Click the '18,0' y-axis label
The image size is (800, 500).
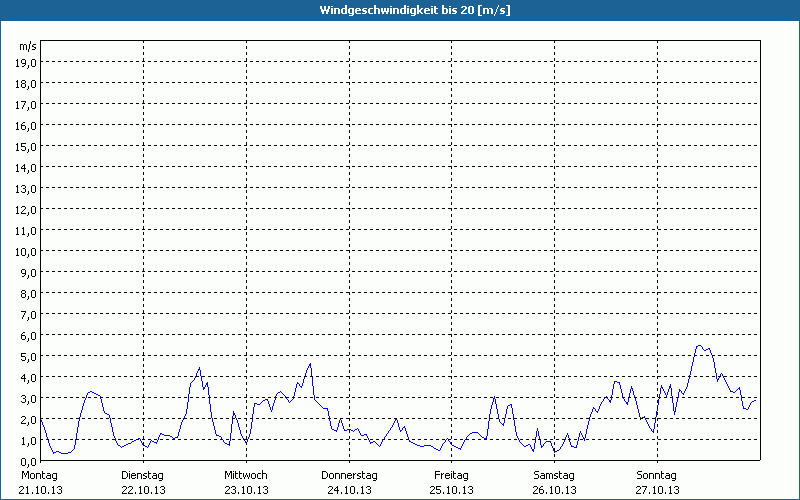pos(26,84)
